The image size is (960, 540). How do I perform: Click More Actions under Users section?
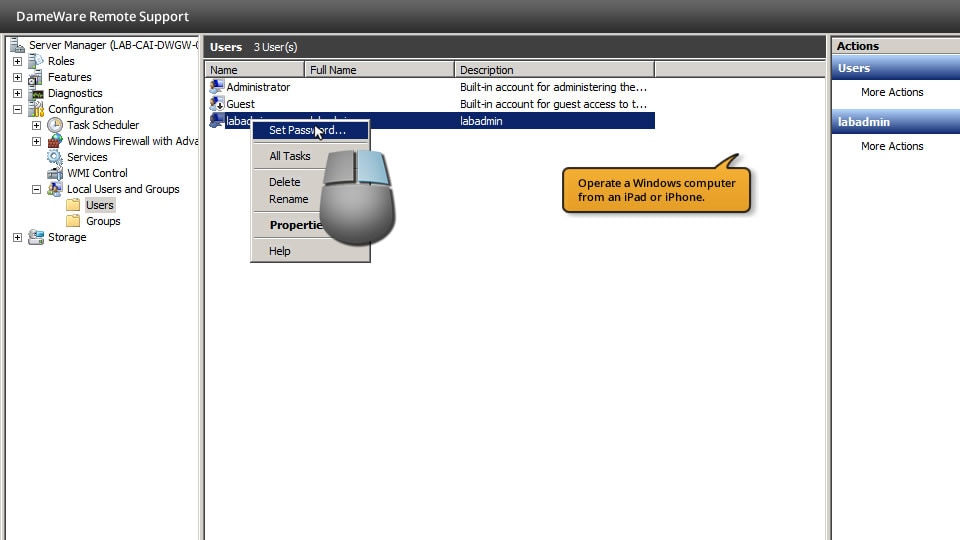(x=892, y=92)
